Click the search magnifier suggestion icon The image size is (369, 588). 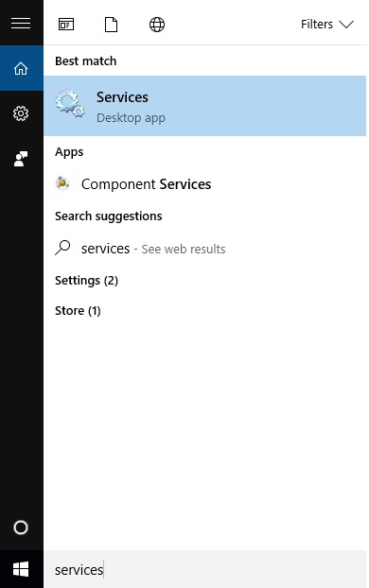tap(62, 248)
